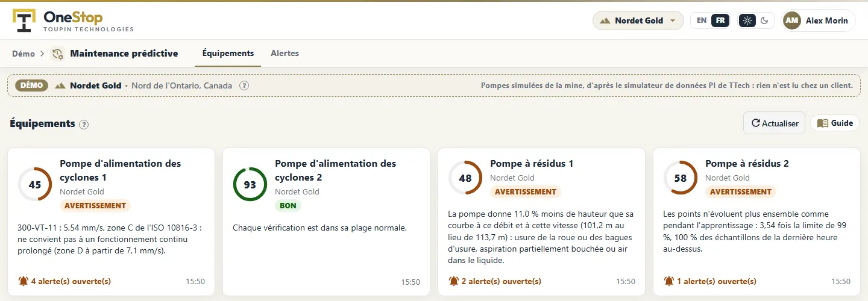The width and height of the screenshot is (868, 301).
Task: Enable dark theme with moon icon
Action: 765,20
